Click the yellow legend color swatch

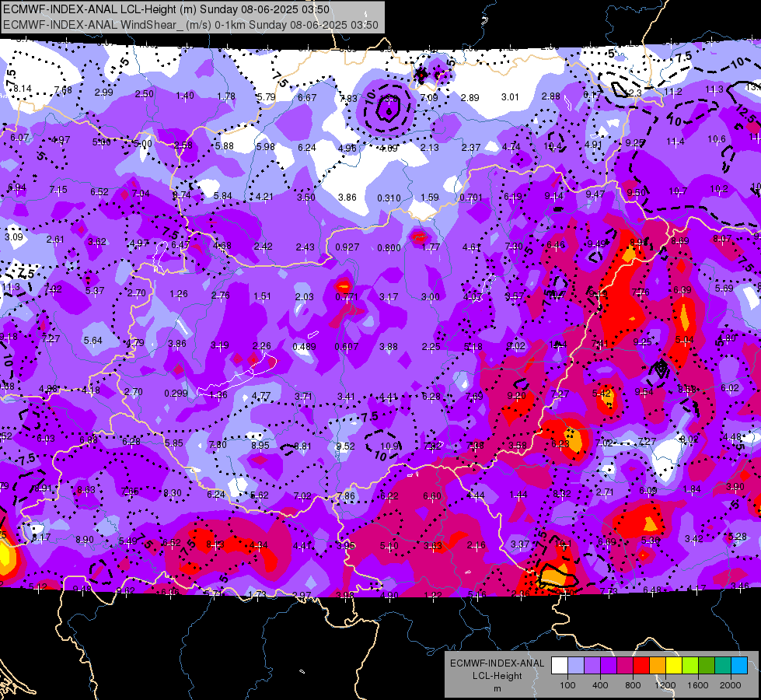pos(674,666)
